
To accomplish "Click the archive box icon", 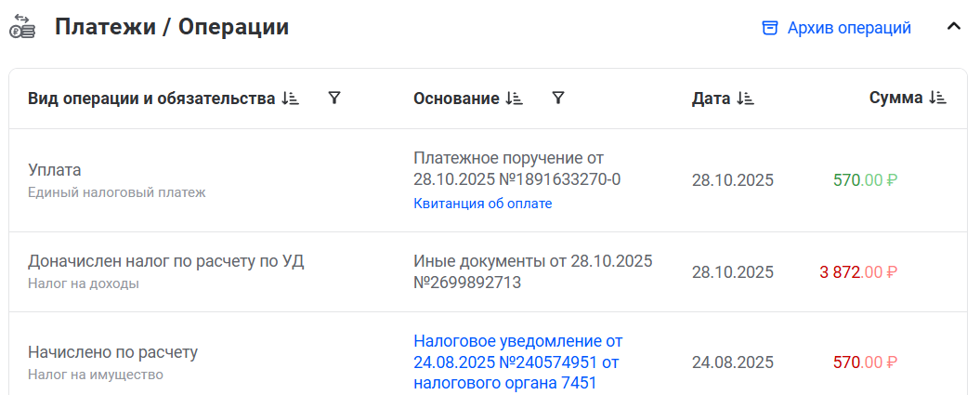I will [x=769, y=28].
